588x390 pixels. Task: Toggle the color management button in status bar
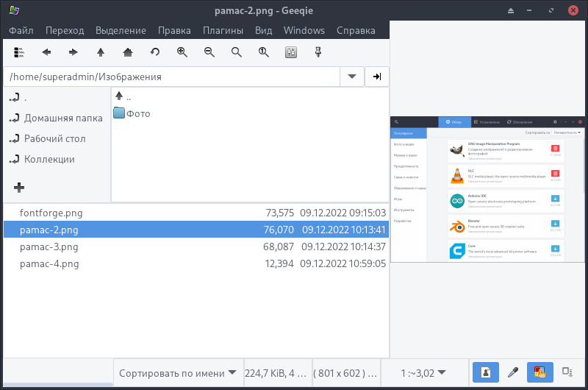(539, 372)
